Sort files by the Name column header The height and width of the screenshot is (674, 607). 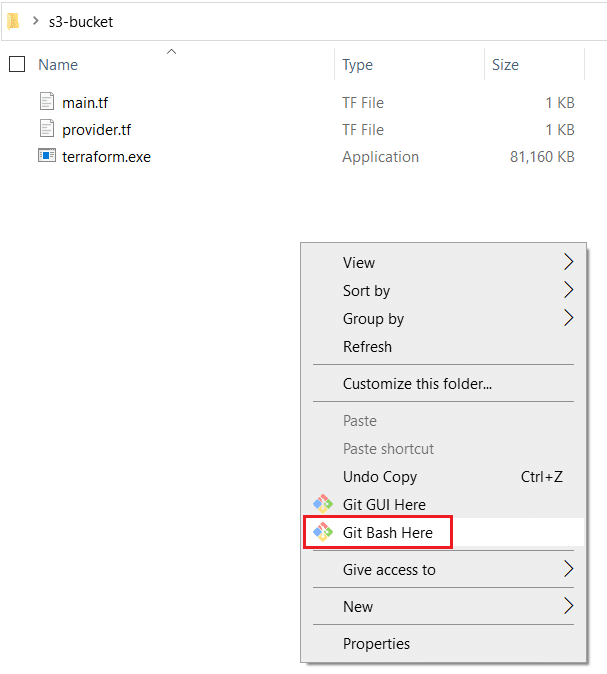[58, 65]
